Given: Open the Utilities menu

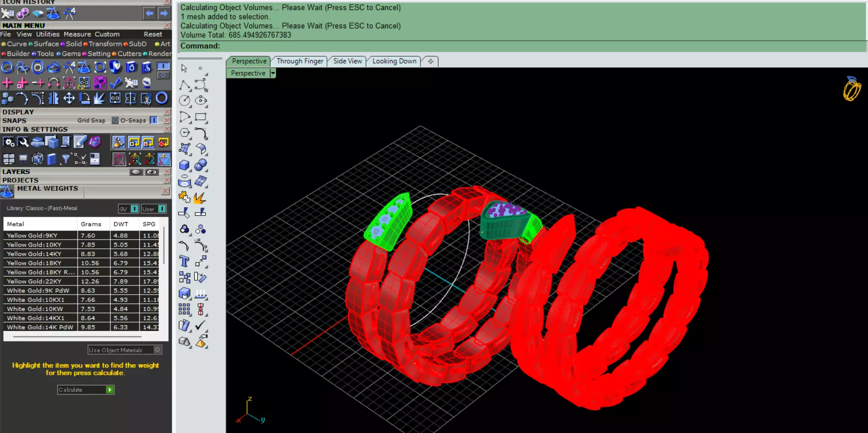Looking at the screenshot, I should click(x=48, y=34).
